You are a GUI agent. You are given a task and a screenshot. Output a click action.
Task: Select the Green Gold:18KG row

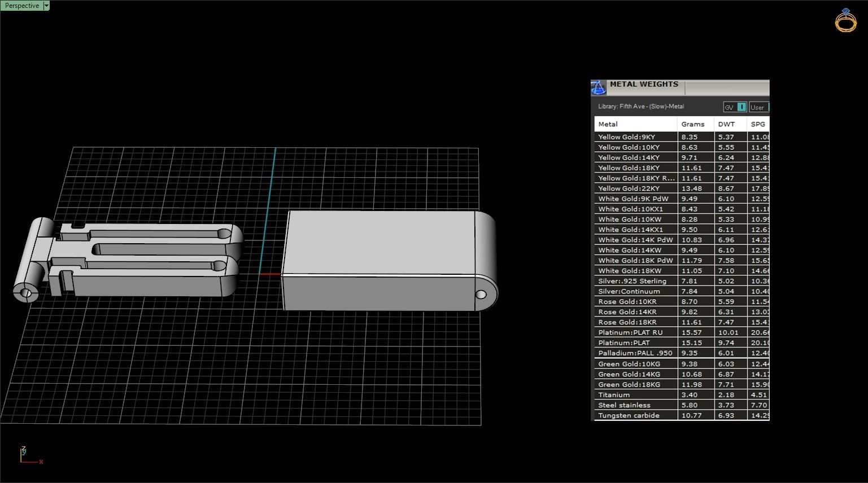pyautogui.click(x=682, y=384)
